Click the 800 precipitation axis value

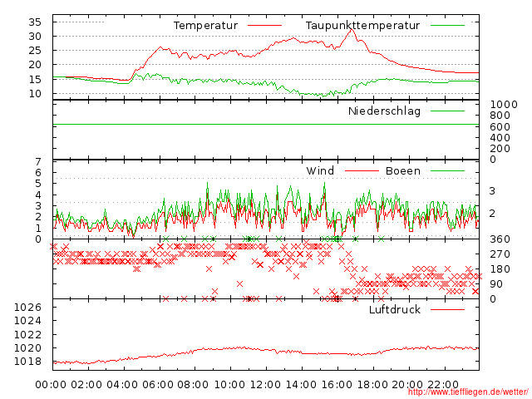(500, 116)
